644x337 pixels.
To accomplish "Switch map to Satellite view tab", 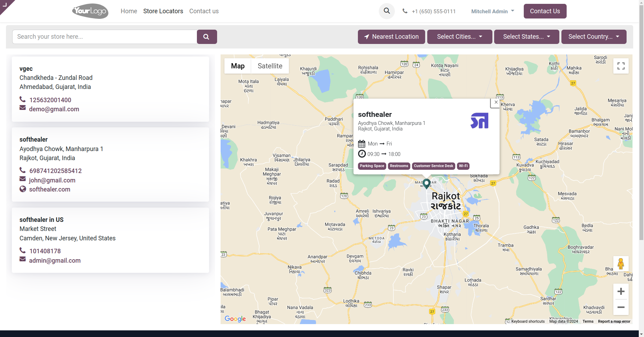I will [x=270, y=66].
